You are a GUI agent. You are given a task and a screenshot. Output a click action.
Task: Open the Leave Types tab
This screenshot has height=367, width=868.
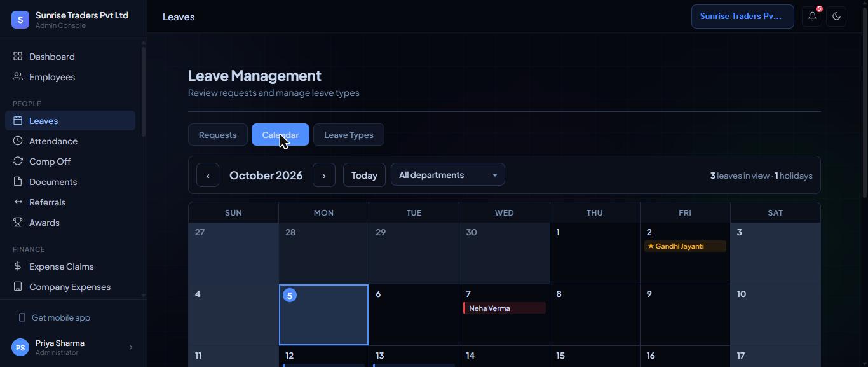click(349, 135)
